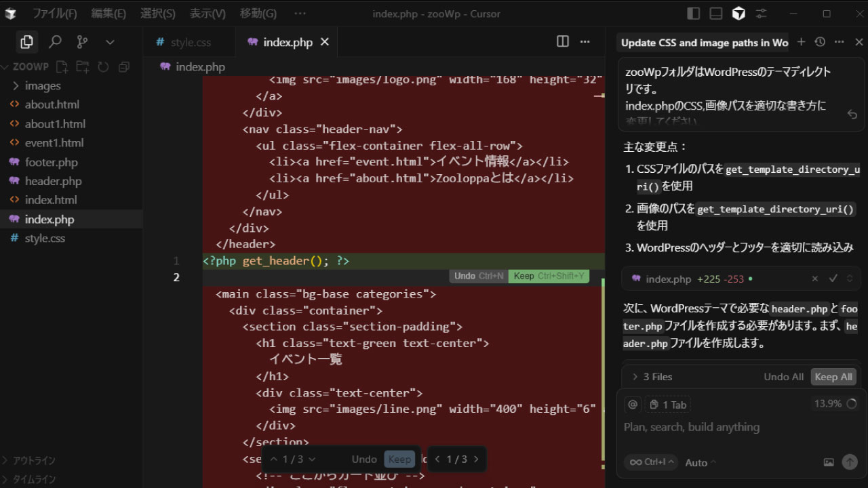Create a new folder in ZOOWP
Screen dimensions: 868x488
(83, 66)
